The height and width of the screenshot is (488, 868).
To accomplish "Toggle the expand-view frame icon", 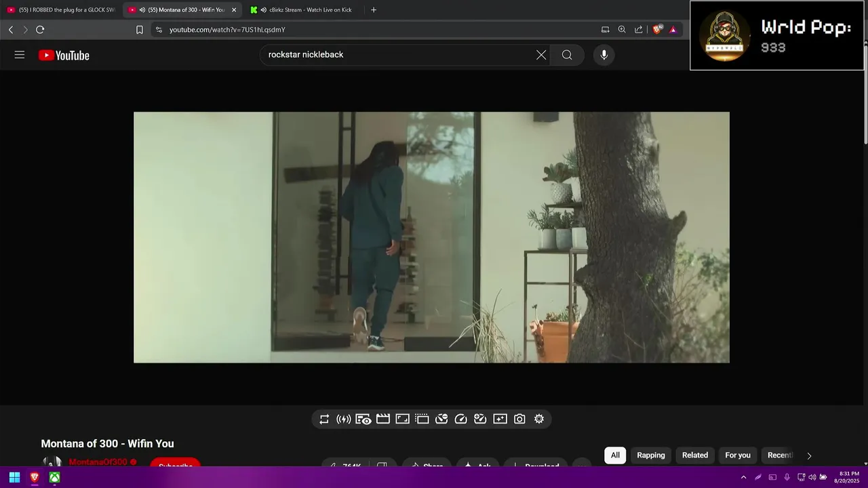I will tap(402, 419).
